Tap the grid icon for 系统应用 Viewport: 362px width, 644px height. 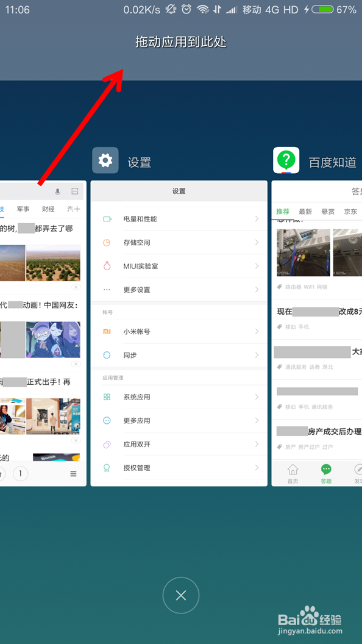pyautogui.click(x=107, y=397)
